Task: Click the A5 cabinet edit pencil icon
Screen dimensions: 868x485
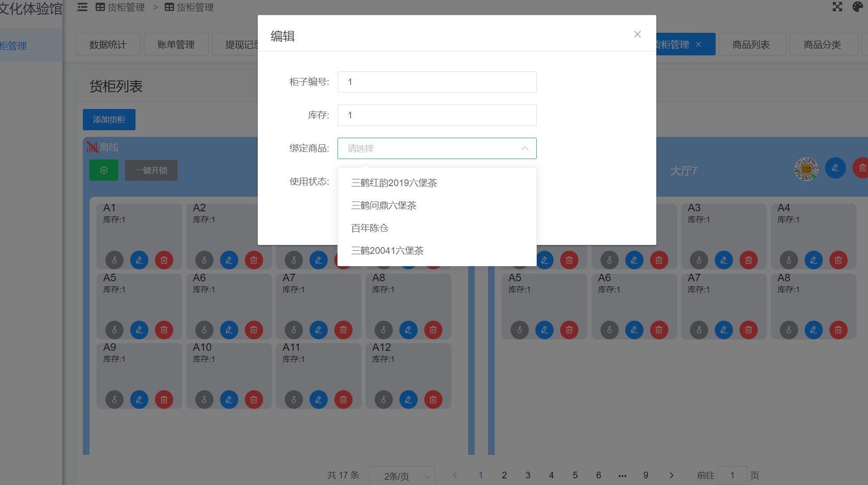Action: 139,330
